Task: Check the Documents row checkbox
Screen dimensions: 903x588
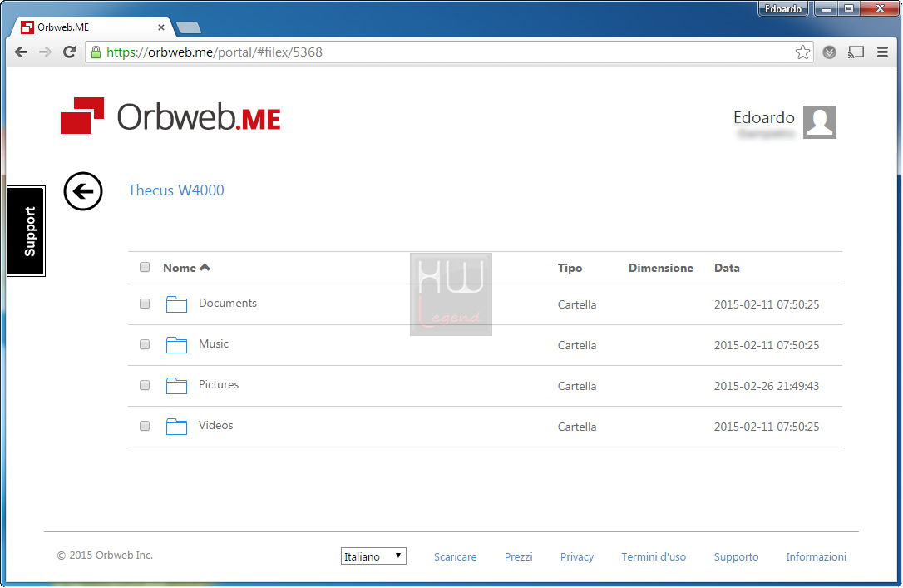Action: (145, 304)
